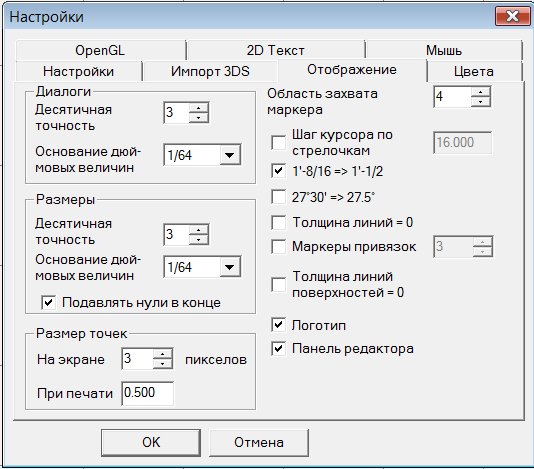The height and width of the screenshot is (469, 534).
Task: Disable the Логотип checkbox
Action: pyautogui.click(x=279, y=325)
